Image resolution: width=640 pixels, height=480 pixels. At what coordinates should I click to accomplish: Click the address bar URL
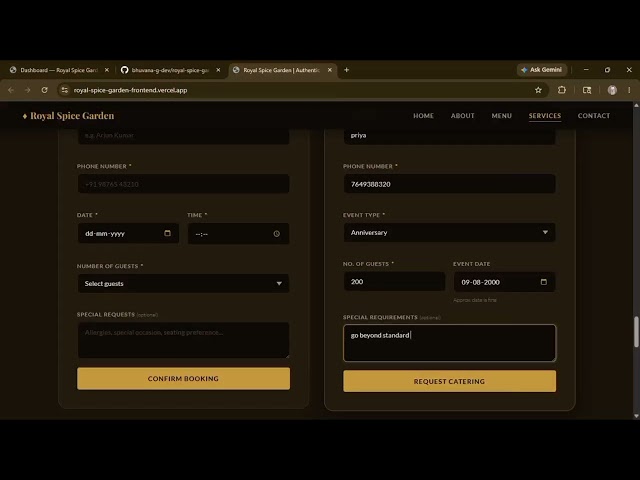click(x=130, y=90)
